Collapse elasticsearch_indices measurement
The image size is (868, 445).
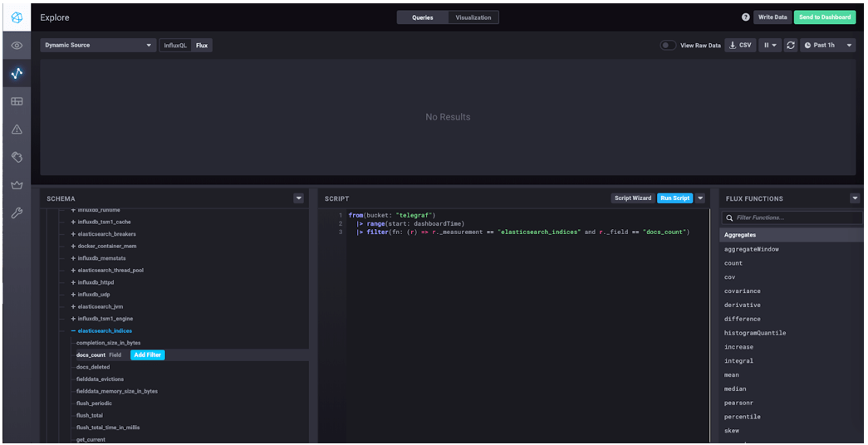pos(101,331)
